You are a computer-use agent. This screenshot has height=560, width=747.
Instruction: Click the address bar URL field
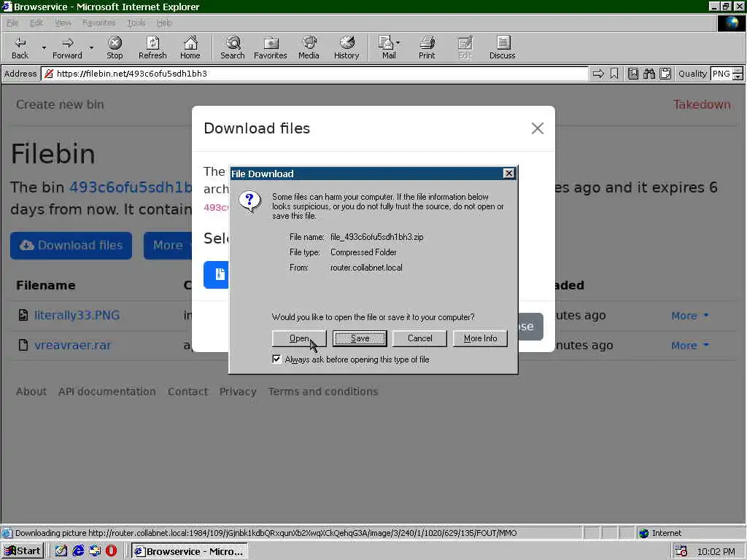tap(315, 74)
